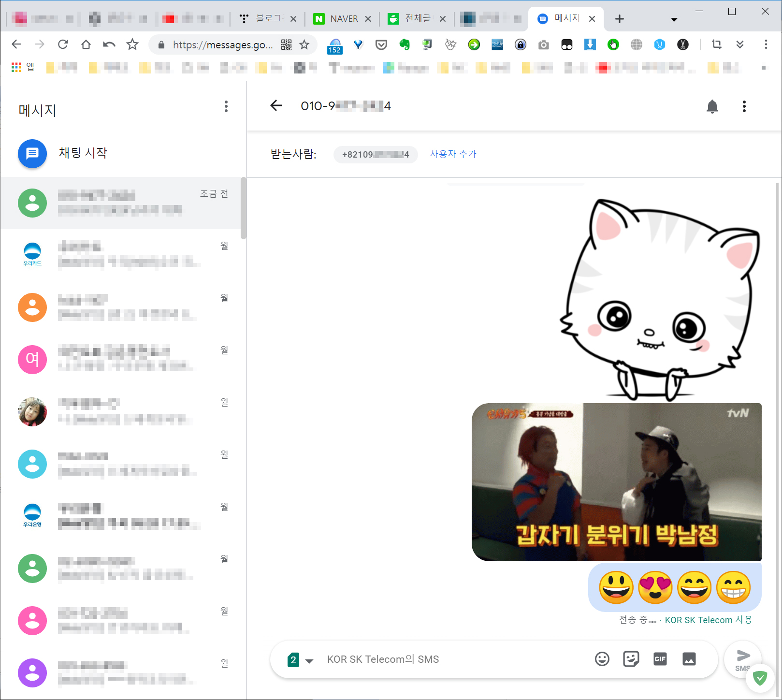The width and height of the screenshot is (782, 700).
Task: Open conversation more options menu
Action: click(x=744, y=106)
